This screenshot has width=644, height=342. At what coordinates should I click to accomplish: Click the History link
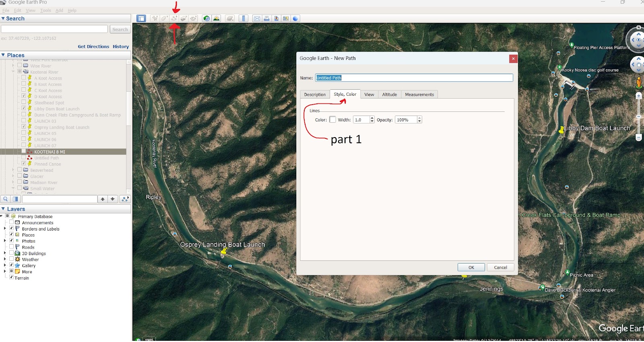[x=121, y=47]
